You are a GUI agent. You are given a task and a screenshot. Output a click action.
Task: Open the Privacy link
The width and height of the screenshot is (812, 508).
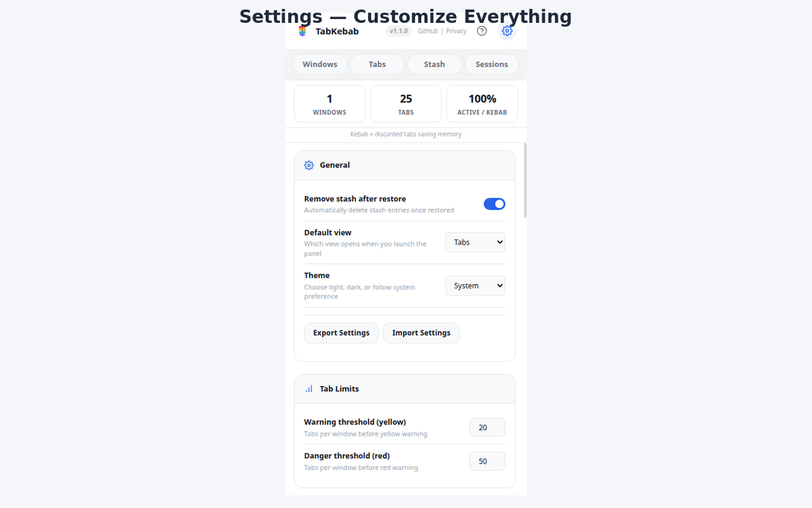[456, 30]
